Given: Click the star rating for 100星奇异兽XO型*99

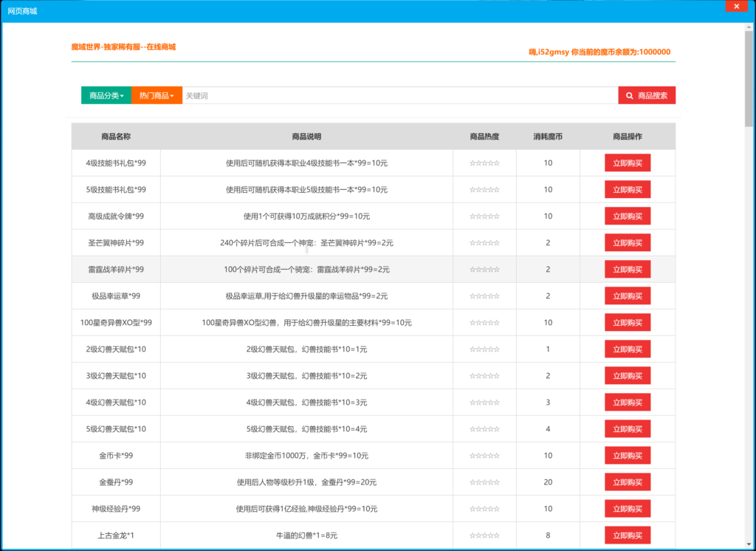Looking at the screenshot, I should 484,322.
